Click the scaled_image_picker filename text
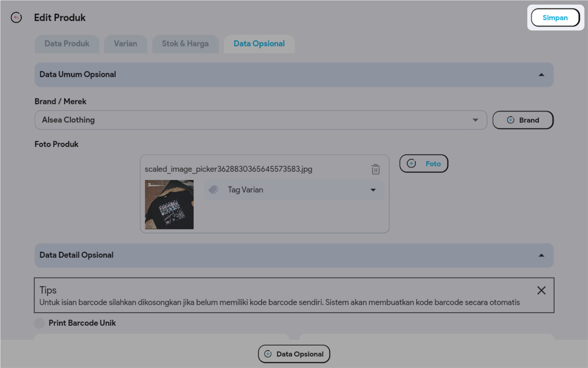This screenshot has width=588, height=368. pyautogui.click(x=228, y=169)
